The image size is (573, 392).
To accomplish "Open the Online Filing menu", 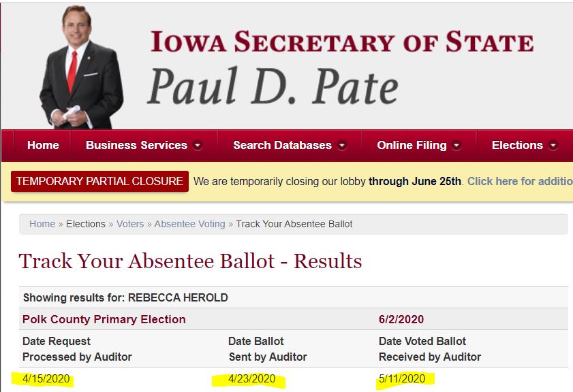I will [x=412, y=145].
